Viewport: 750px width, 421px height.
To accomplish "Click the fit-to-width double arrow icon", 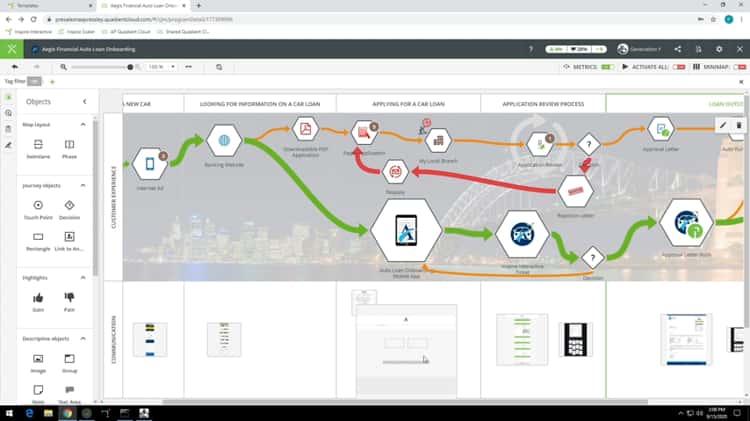I will pyautogui.click(x=188, y=67).
